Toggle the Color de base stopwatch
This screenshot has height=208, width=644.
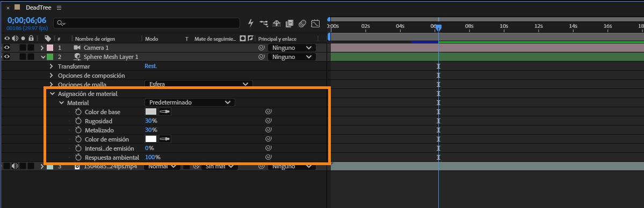[x=78, y=112]
